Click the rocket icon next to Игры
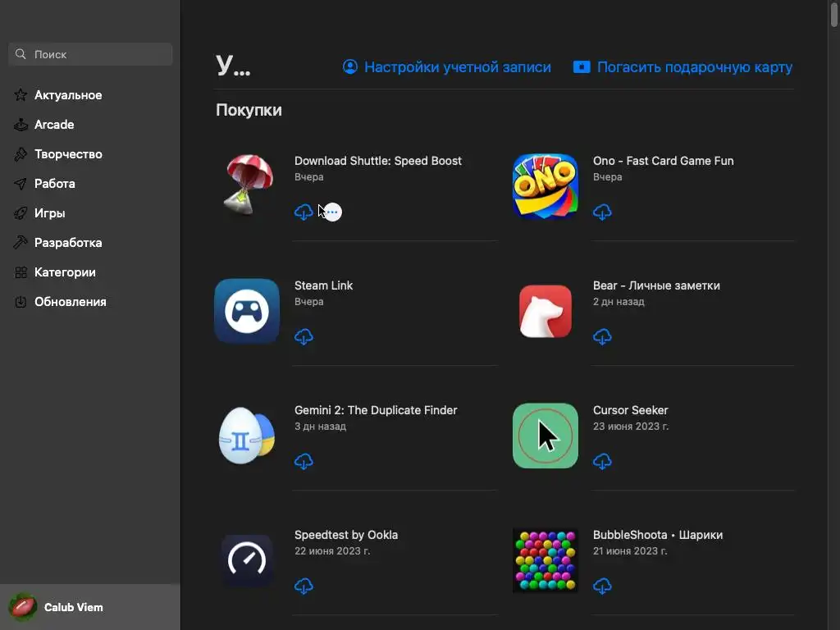 [x=21, y=213]
